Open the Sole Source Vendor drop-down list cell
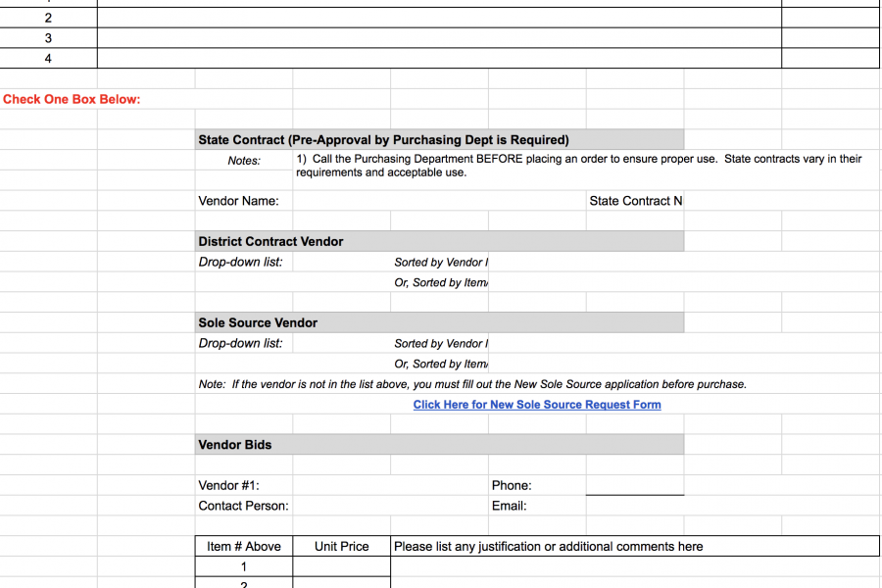The image size is (882, 588). [341, 343]
